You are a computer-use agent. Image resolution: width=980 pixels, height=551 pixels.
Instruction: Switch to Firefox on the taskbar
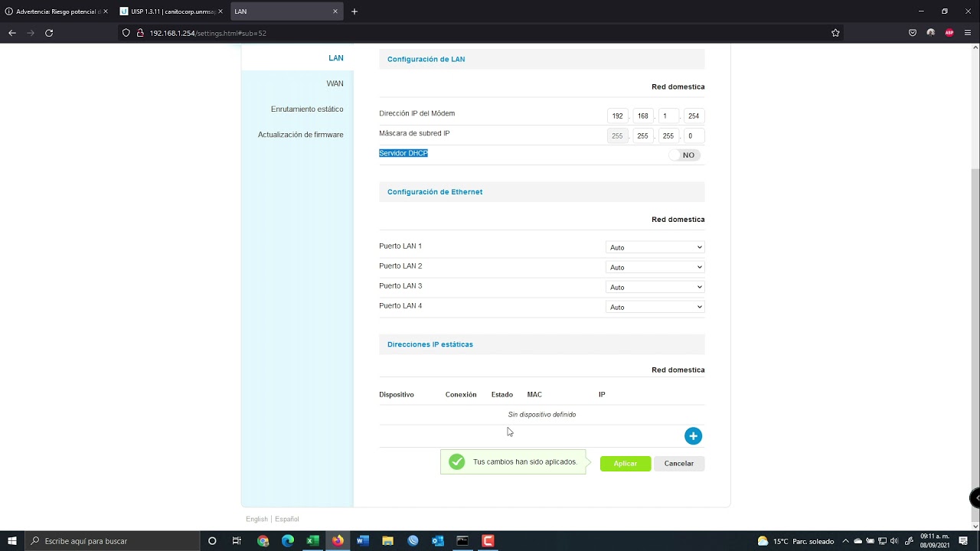[x=338, y=541]
